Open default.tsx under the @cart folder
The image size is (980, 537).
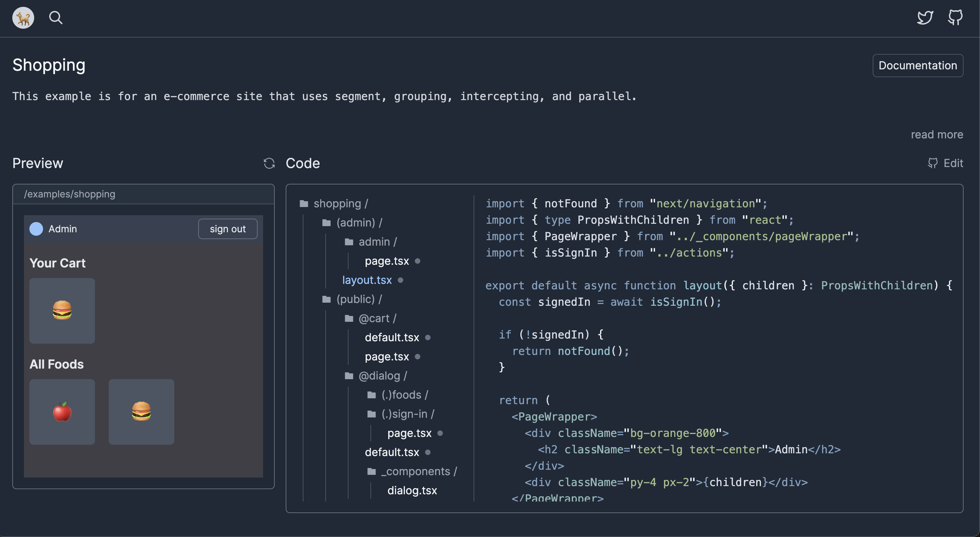pos(392,338)
